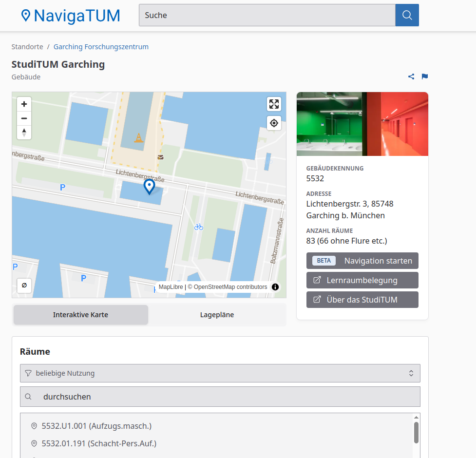Screen dimensions: 476x458
Task: Click the StudiTUM Garching heading
Action: pos(58,64)
